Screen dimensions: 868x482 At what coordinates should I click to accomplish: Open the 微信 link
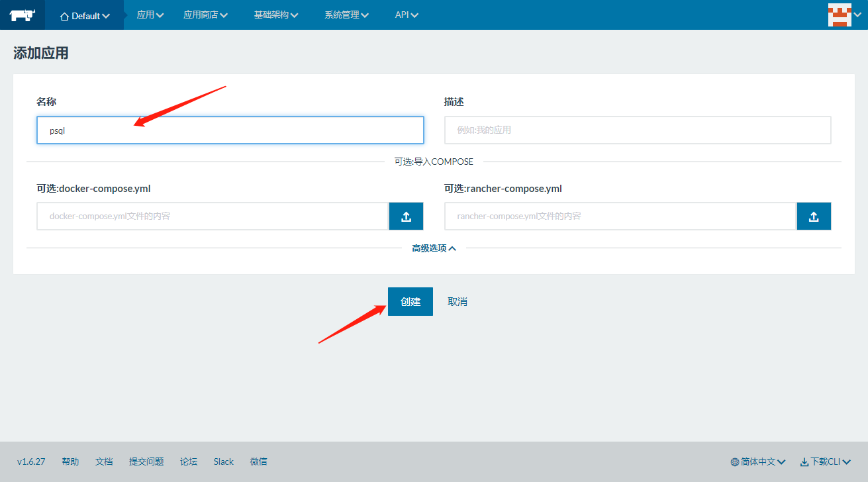click(259, 461)
